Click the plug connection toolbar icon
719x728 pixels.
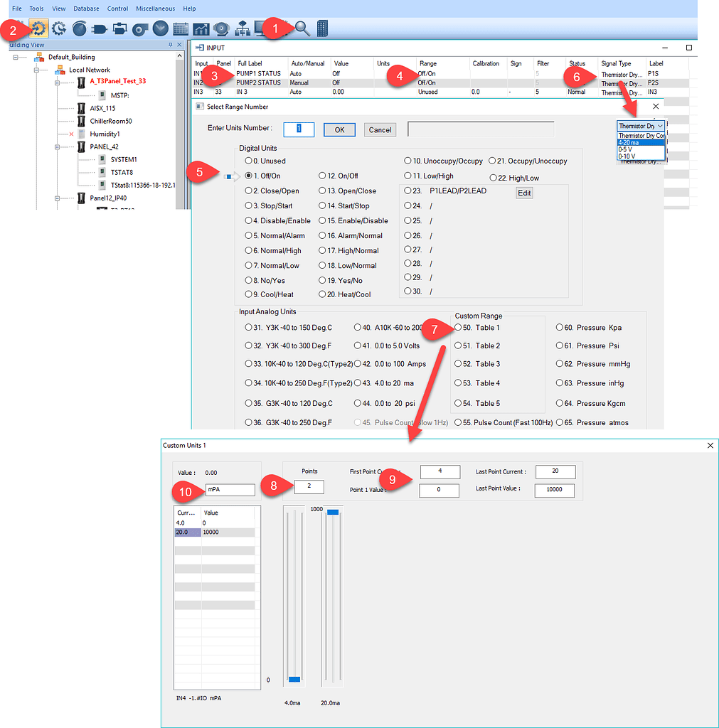click(100, 28)
